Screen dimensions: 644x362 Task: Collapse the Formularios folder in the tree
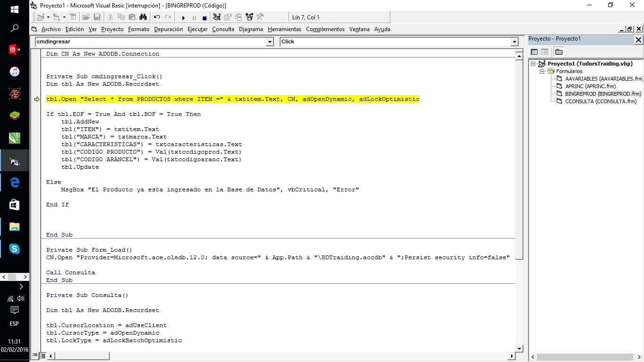coord(542,71)
